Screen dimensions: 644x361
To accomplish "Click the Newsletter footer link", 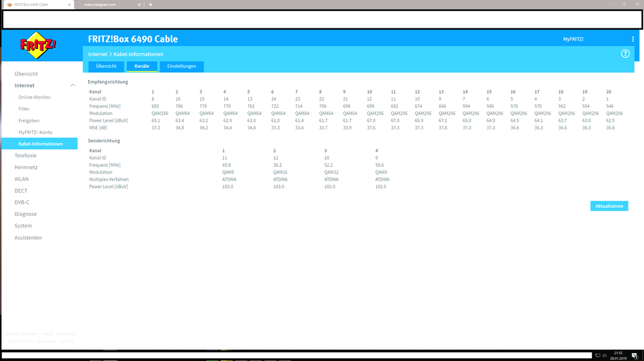I will click(x=46, y=342).
